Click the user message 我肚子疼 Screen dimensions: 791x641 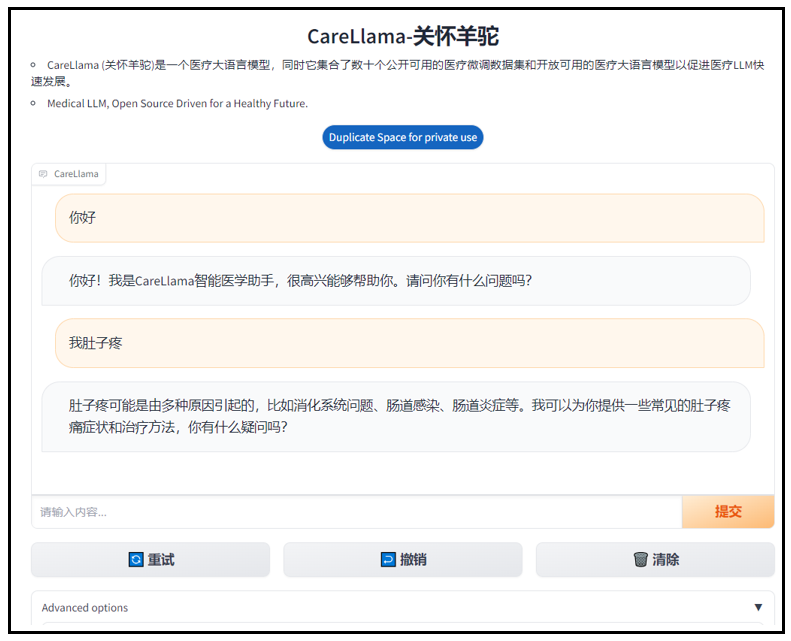(410, 343)
